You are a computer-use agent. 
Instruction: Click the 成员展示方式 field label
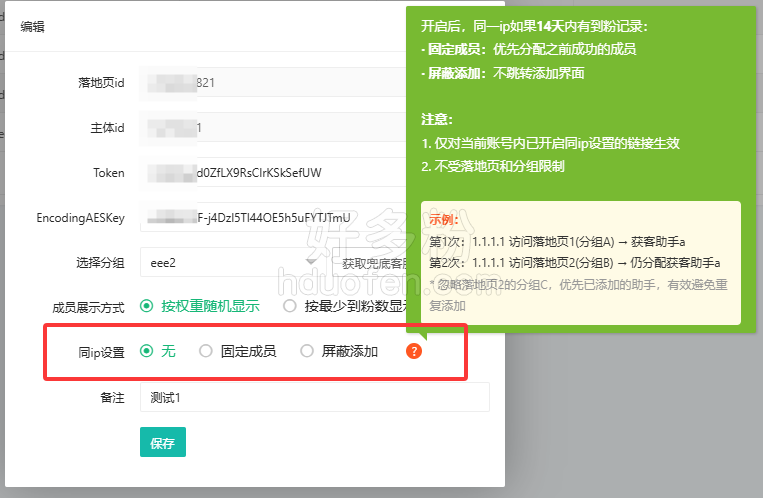pyautogui.click(x=88, y=307)
